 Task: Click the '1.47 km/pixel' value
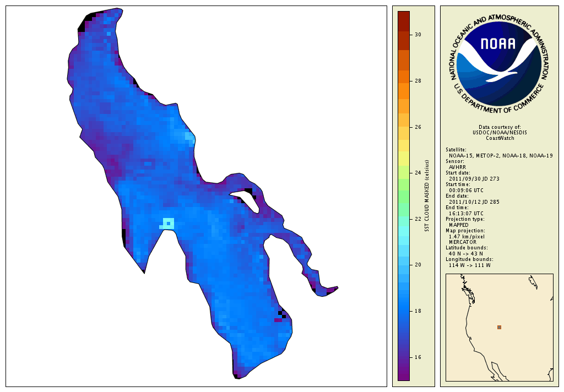tap(467, 237)
